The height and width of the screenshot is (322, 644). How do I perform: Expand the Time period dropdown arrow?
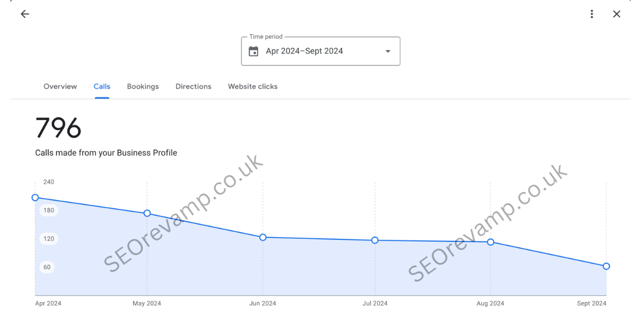coord(388,52)
